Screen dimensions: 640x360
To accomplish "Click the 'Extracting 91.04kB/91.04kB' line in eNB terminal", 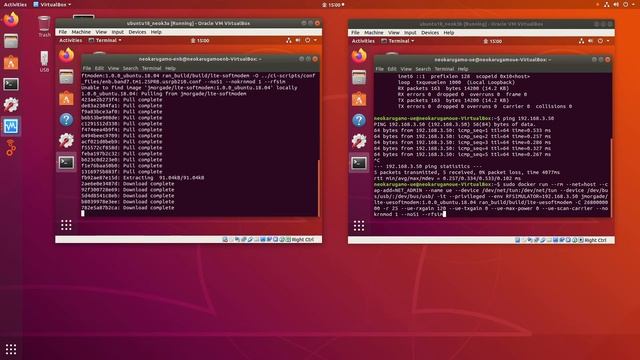I will 143,178.
